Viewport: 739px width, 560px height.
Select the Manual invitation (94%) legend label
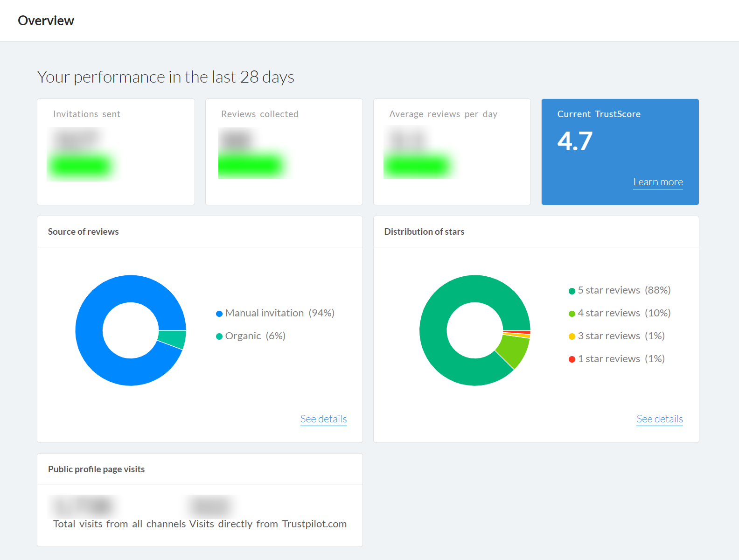280,313
